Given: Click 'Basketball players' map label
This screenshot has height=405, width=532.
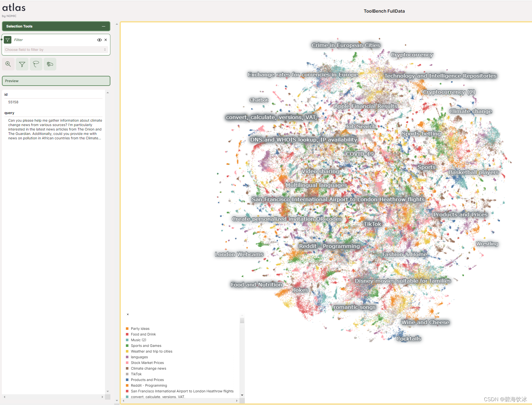Looking at the screenshot, I should pos(474,172).
